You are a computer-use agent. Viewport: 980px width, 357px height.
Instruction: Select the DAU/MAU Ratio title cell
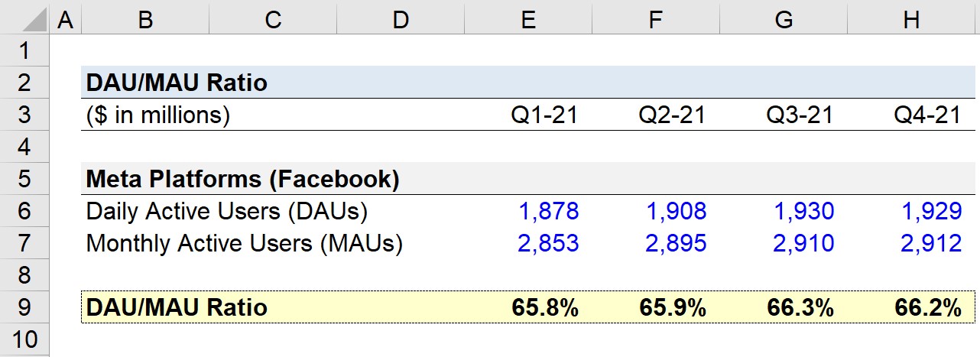click(177, 83)
